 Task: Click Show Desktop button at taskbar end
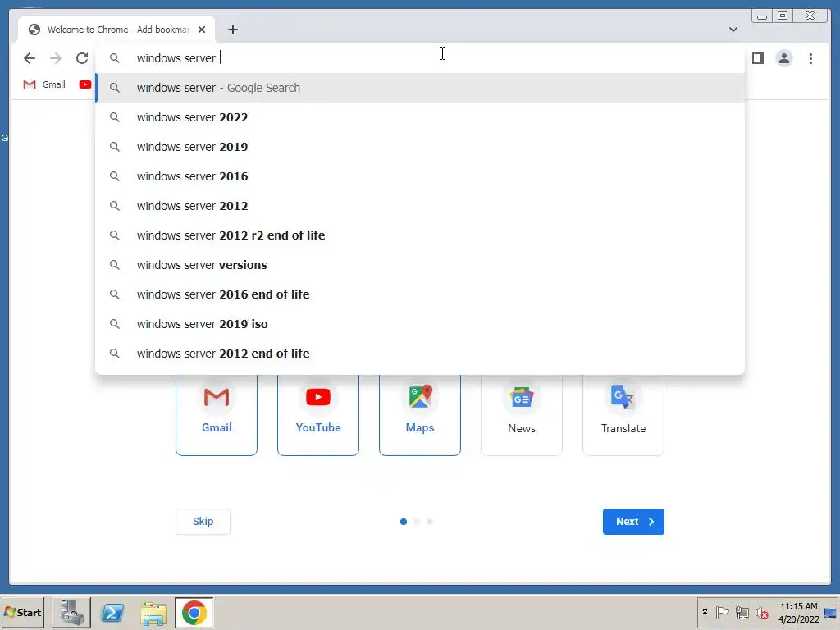pyautogui.click(x=831, y=612)
